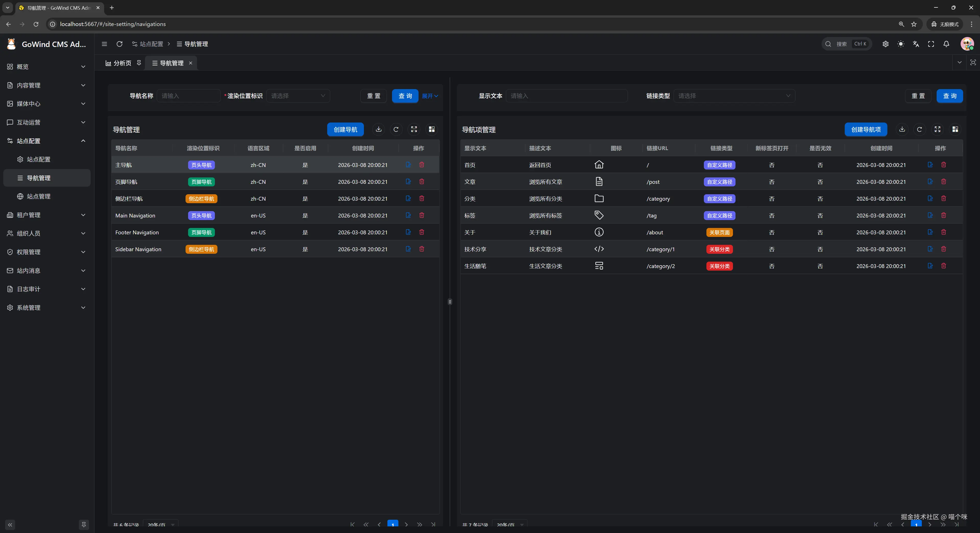This screenshot has height=533, width=980.
Task: Click edit icon for 主导航 row
Action: point(408,165)
